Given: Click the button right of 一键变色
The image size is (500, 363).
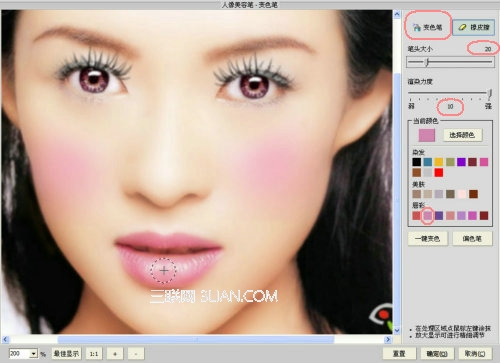Looking at the screenshot, I should tap(472, 239).
